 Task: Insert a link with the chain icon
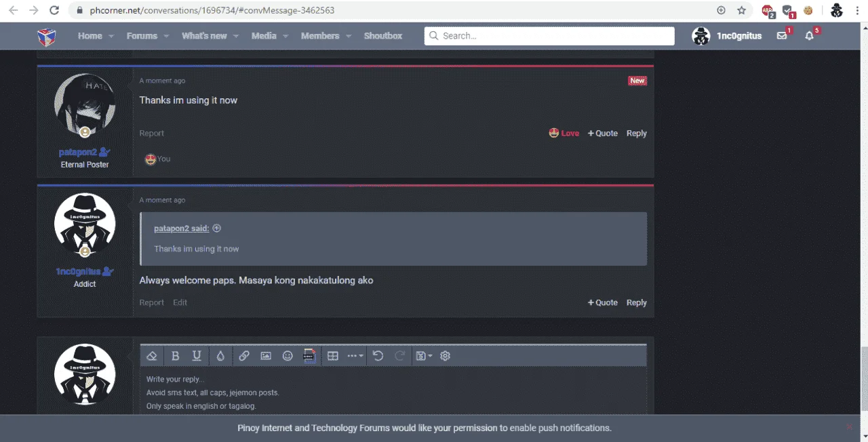244,356
